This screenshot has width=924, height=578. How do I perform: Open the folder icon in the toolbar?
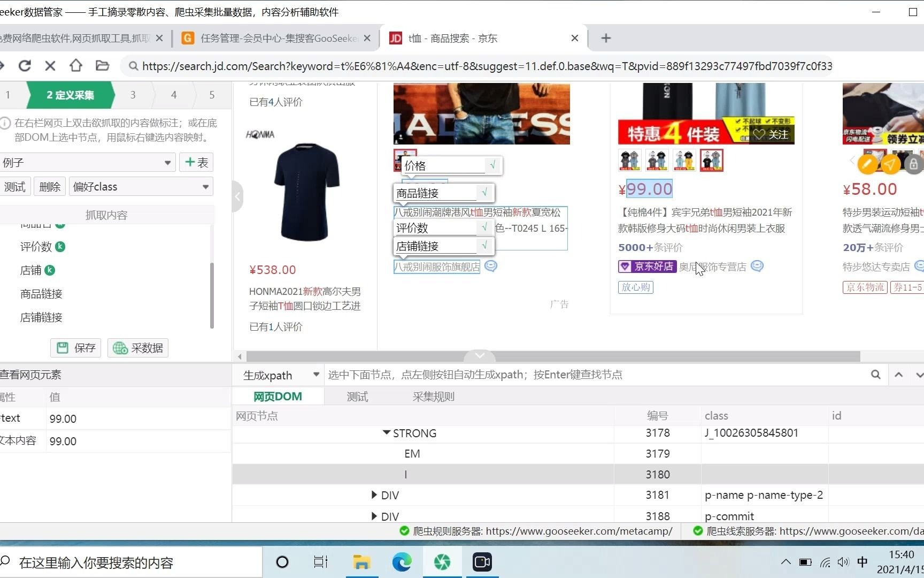(102, 65)
